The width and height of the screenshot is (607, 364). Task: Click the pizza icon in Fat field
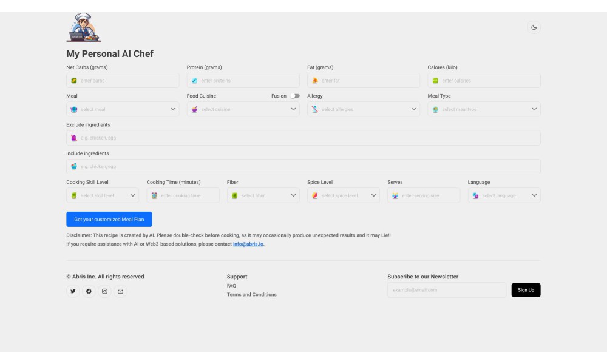[314, 81]
